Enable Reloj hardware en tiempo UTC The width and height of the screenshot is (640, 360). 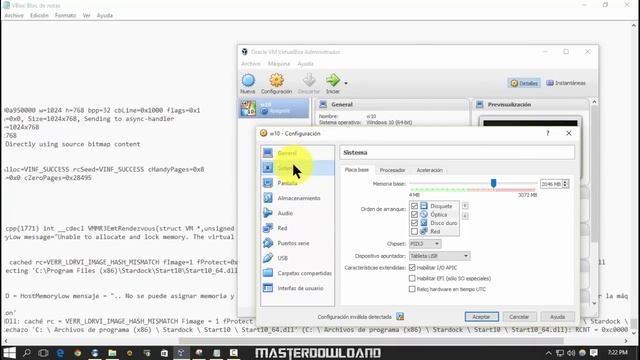click(x=412, y=289)
